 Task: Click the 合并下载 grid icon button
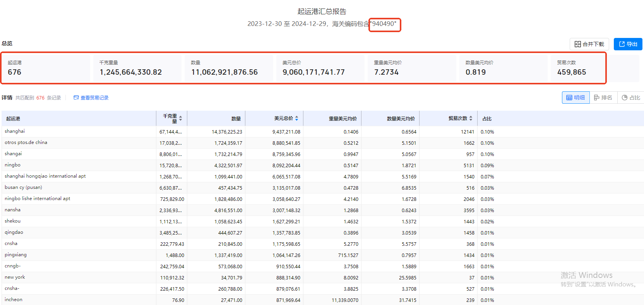point(589,44)
